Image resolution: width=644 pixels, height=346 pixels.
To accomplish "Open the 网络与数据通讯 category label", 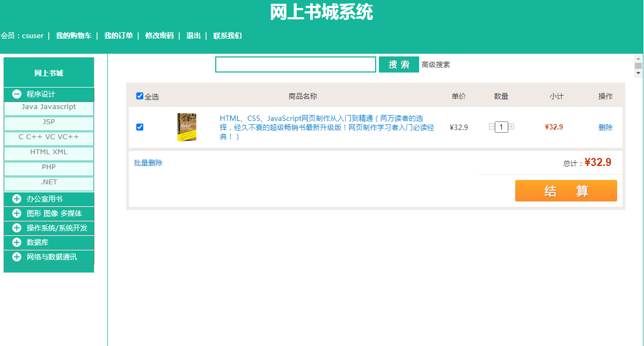I will pos(52,257).
